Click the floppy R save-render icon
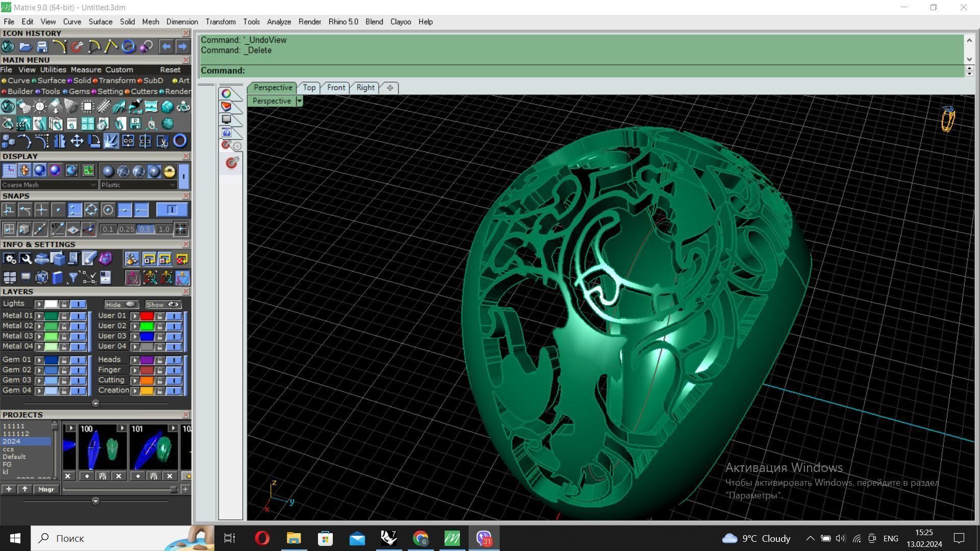The image size is (980, 551). 135,123
